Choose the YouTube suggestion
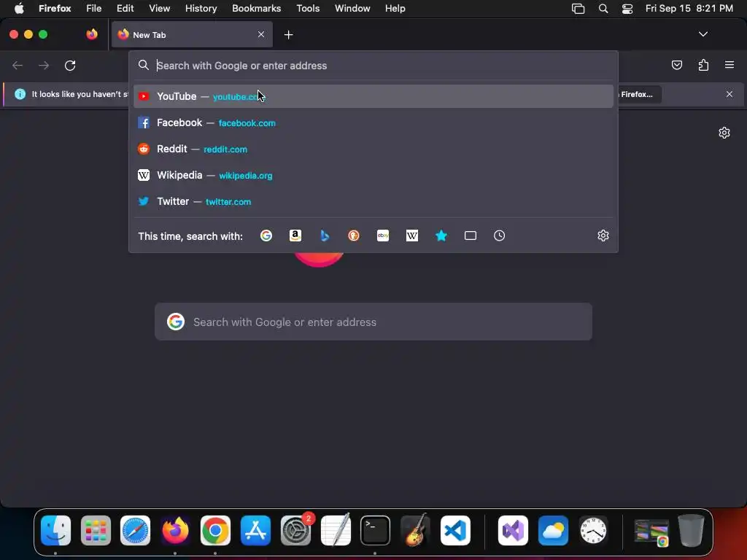Screen dimensions: 747x560 point(373,96)
